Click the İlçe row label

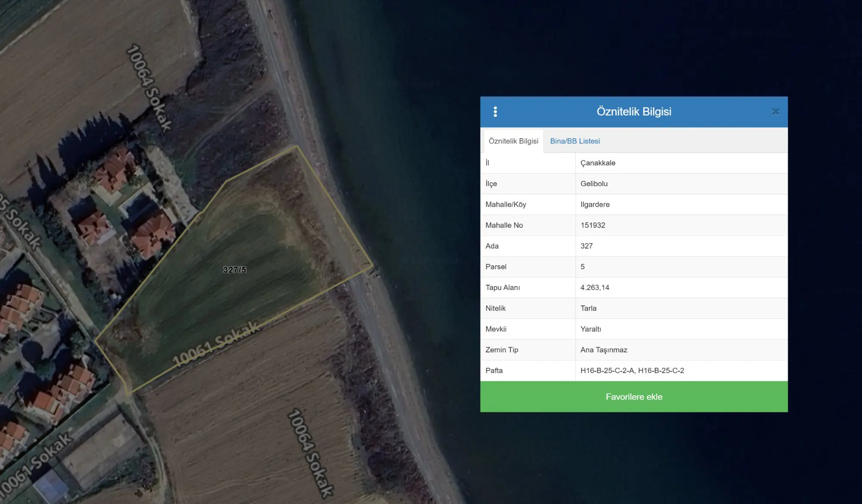click(x=491, y=184)
